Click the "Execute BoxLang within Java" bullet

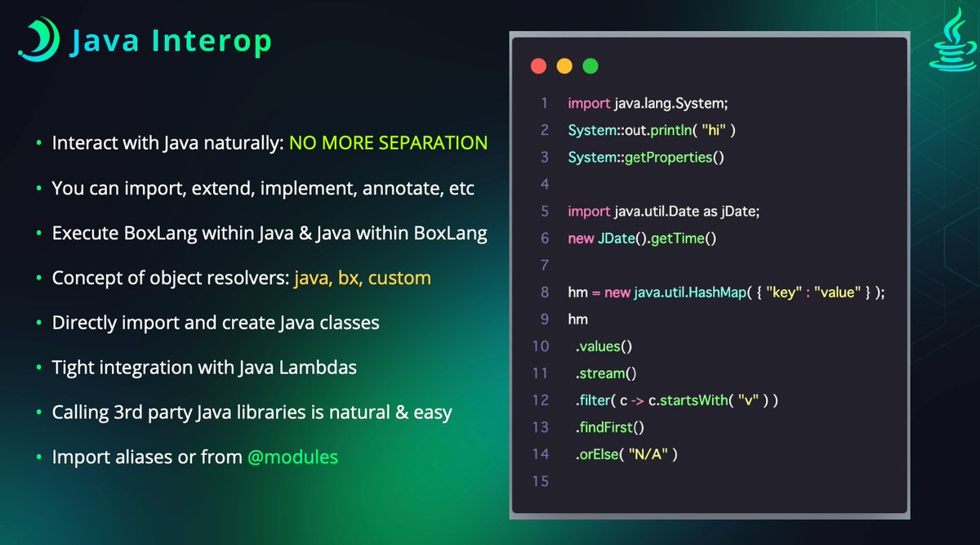click(x=269, y=233)
